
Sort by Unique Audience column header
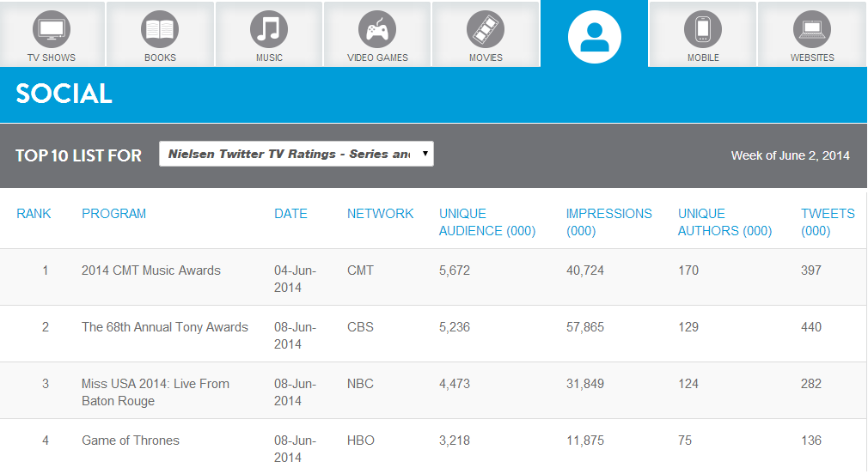[x=486, y=222]
